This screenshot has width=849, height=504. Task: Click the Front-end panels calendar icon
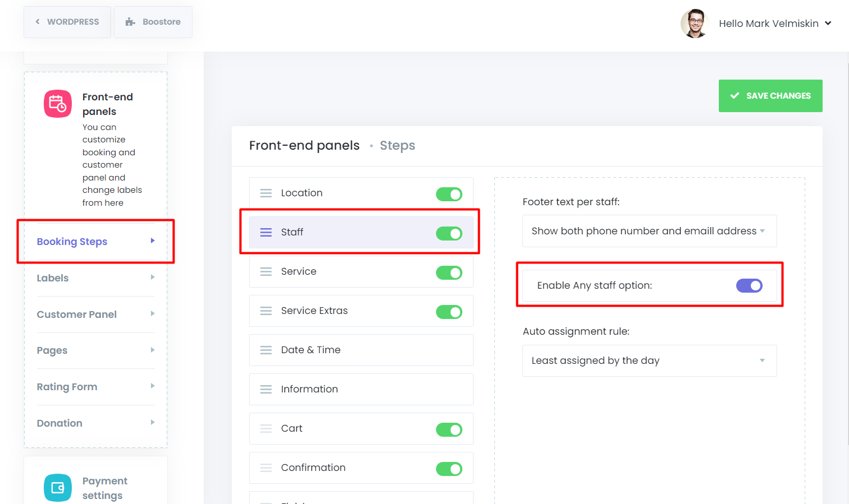tap(58, 104)
